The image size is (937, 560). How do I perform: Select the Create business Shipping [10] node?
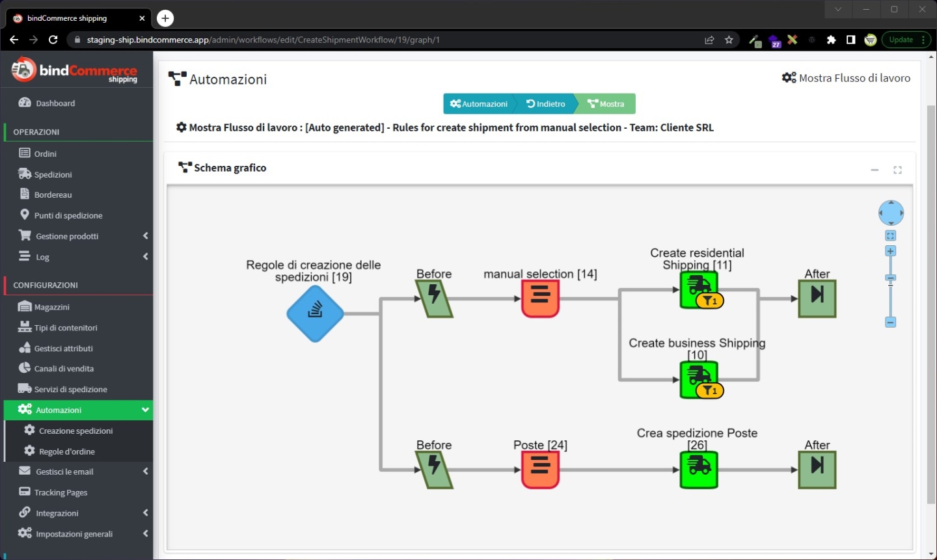point(698,379)
